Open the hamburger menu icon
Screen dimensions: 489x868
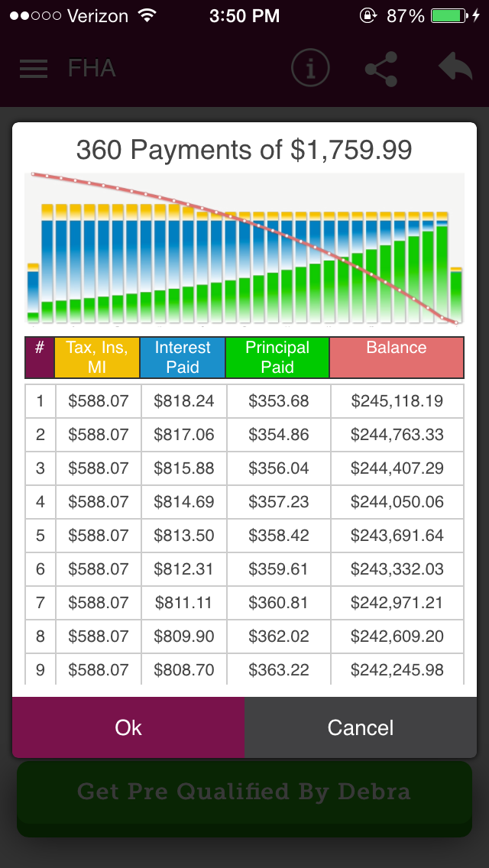(34, 69)
